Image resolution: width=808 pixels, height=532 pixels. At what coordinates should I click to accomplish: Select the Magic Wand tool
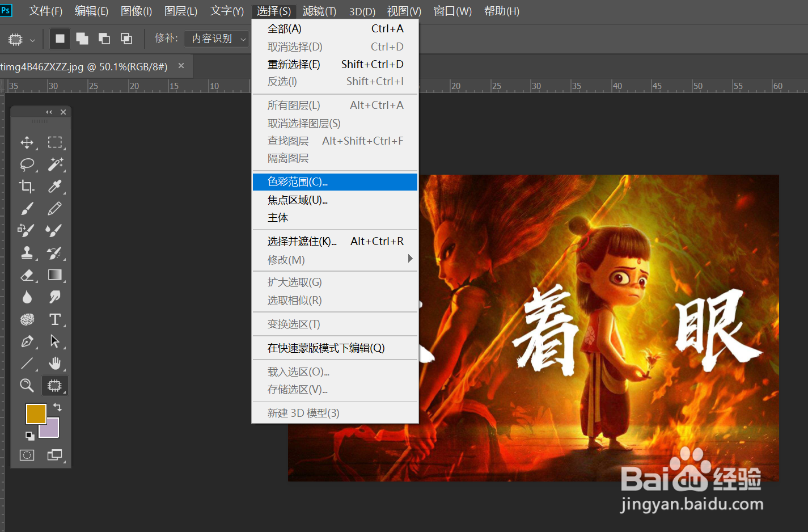pyautogui.click(x=55, y=164)
